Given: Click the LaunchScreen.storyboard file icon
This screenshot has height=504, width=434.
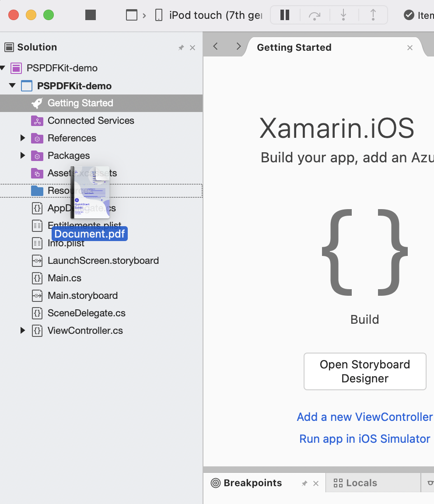Looking at the screenshot, I should tap(37, 261).
